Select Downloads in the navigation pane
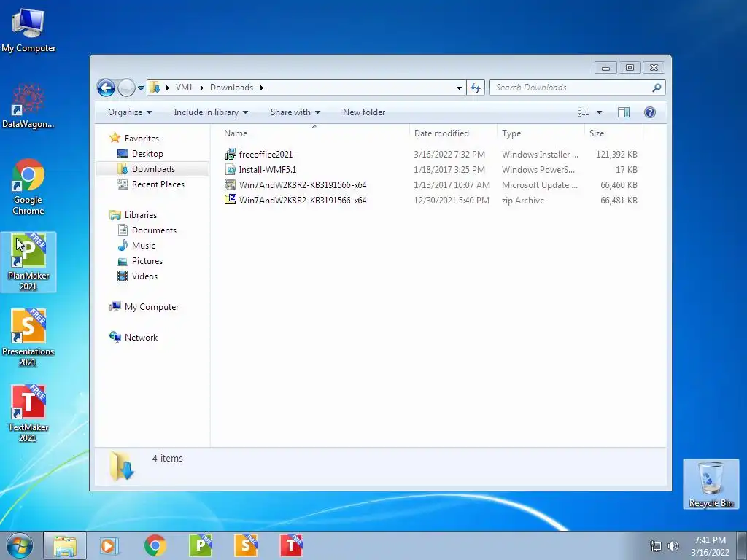Screen dimensions: 747x560 152,169
